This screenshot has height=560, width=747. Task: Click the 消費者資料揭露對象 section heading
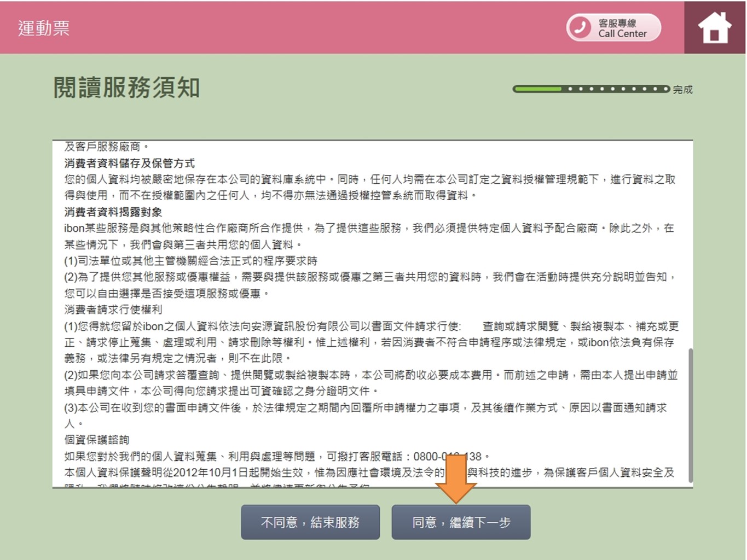click(113, 212)
